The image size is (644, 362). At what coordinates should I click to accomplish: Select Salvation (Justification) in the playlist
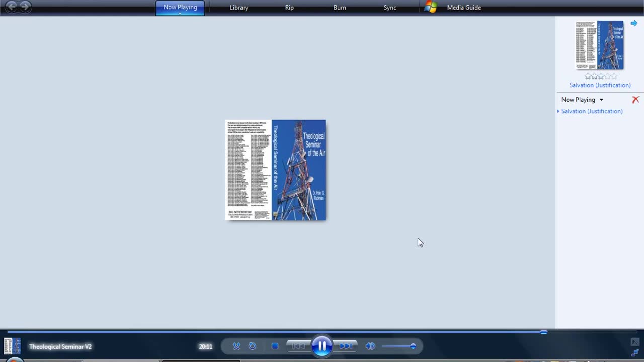[592, 111]
